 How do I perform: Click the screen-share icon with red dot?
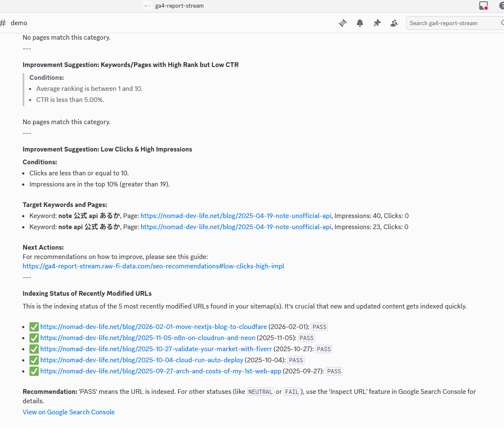coord(484,6)
